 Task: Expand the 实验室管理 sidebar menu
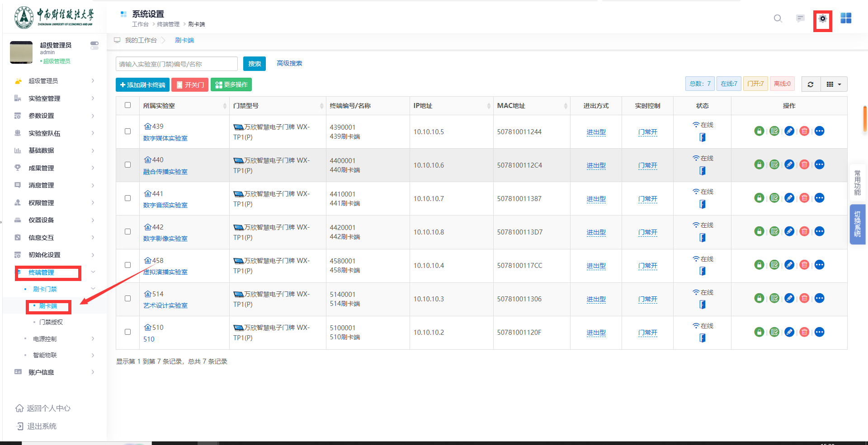tap(54, 98)
